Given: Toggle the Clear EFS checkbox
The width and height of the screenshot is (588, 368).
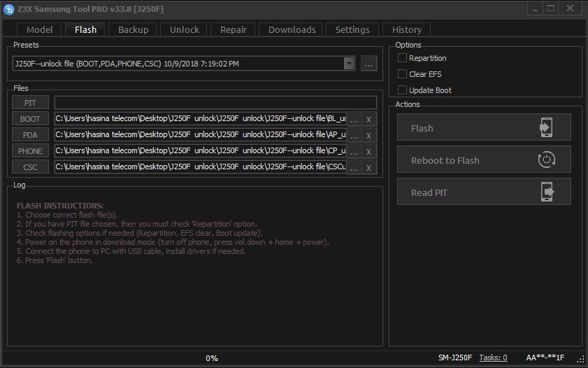Looking at the screenshot, I should coord(402,74).
